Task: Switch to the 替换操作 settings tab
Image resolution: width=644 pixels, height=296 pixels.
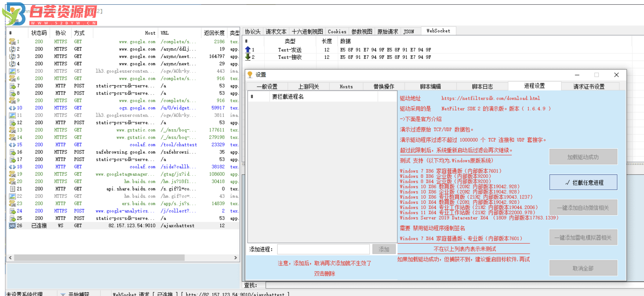Action: (x=384, y=87)
